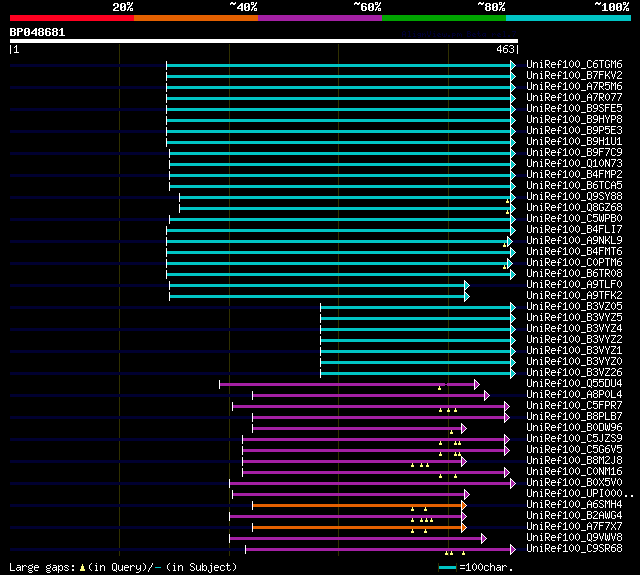
Task: Click the UniRef100_C9SR68 label
Action: [x=574, y=549]
